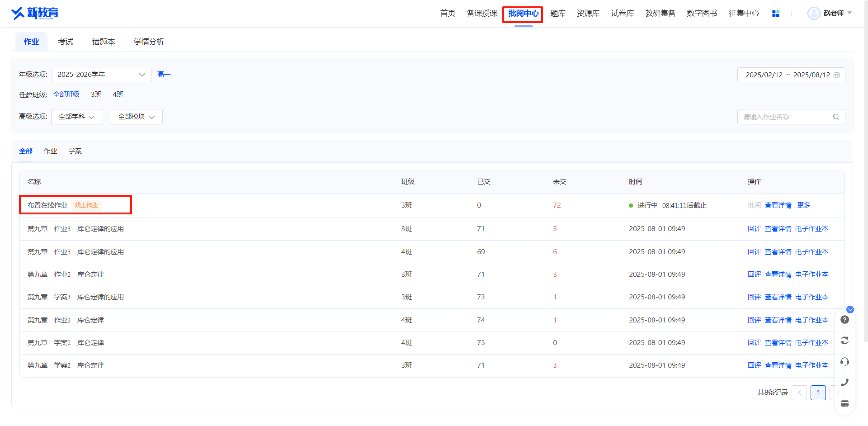
Task: Open the 布置在线作业 assignment row
Action: coord(432,205)
